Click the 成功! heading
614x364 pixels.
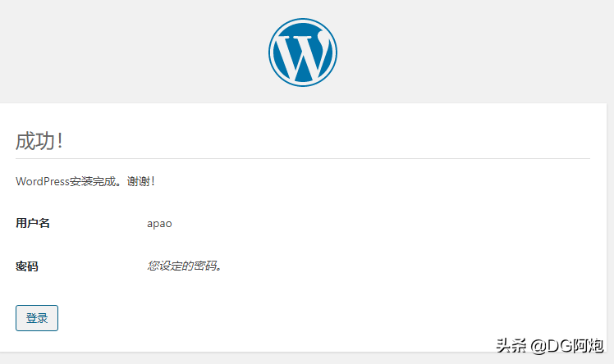coord(39,141)
